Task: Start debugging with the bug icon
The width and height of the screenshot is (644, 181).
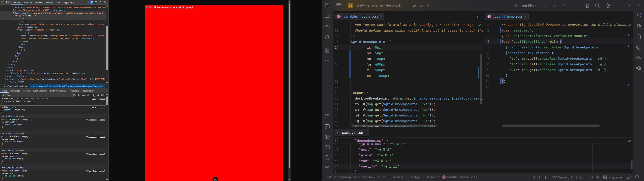Action: point(554,6)
